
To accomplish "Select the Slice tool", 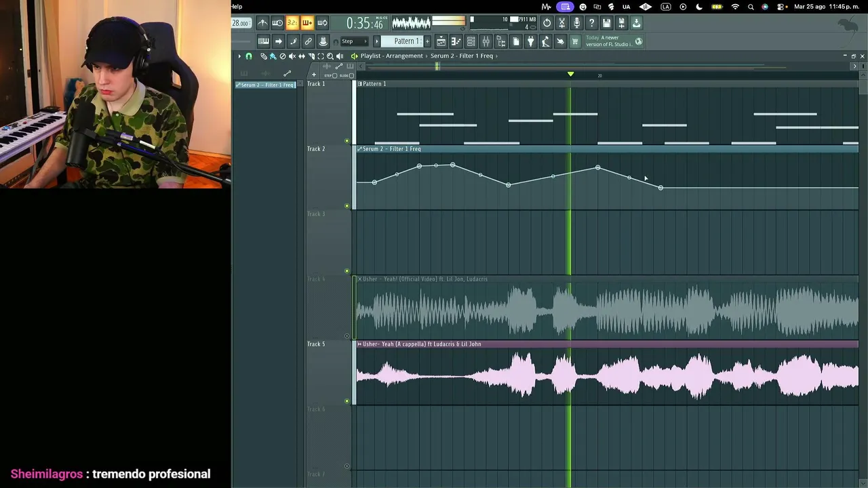I will [x=311, y=56].
